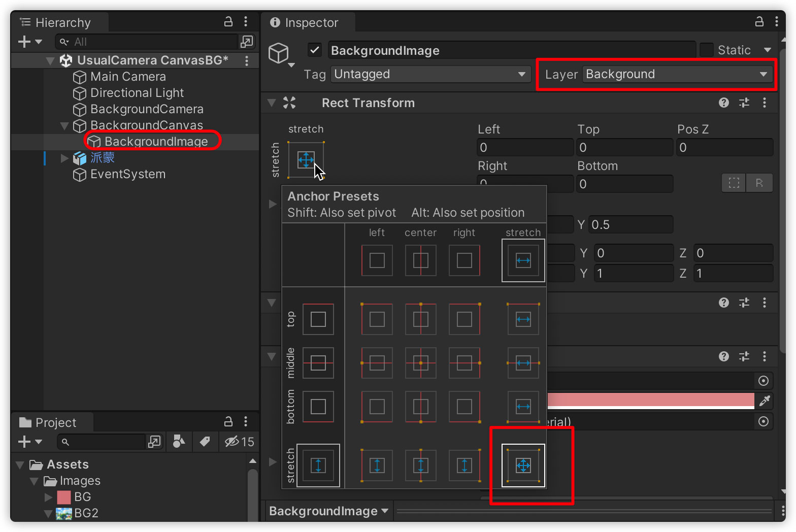Click the pink color swatch field
This screenshot has height=532, width=796.
(x=651, y=400)
